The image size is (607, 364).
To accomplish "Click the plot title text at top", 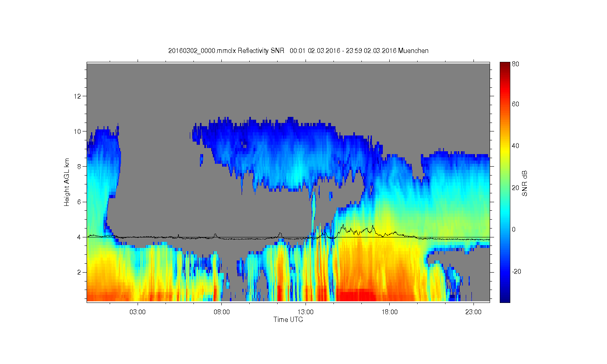I will pos(298,51).
